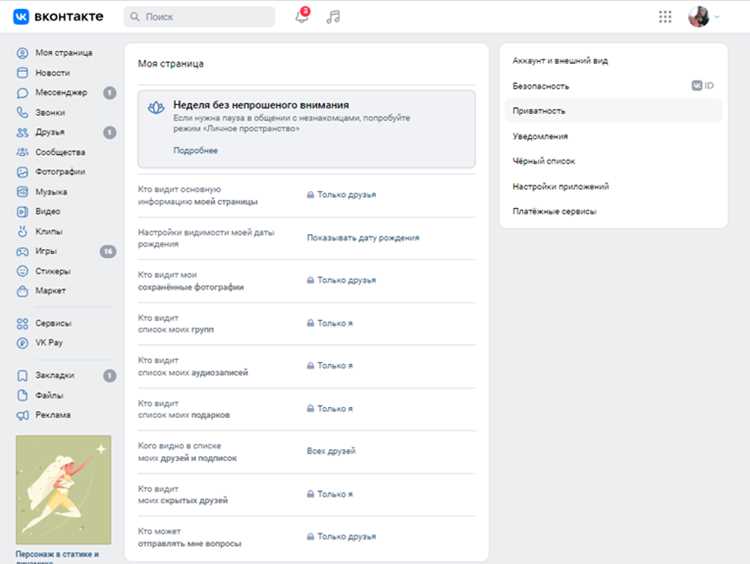The image size is (750, 564).
Task: Click the Музыка sidebar icon
Action: click(22, 192)
